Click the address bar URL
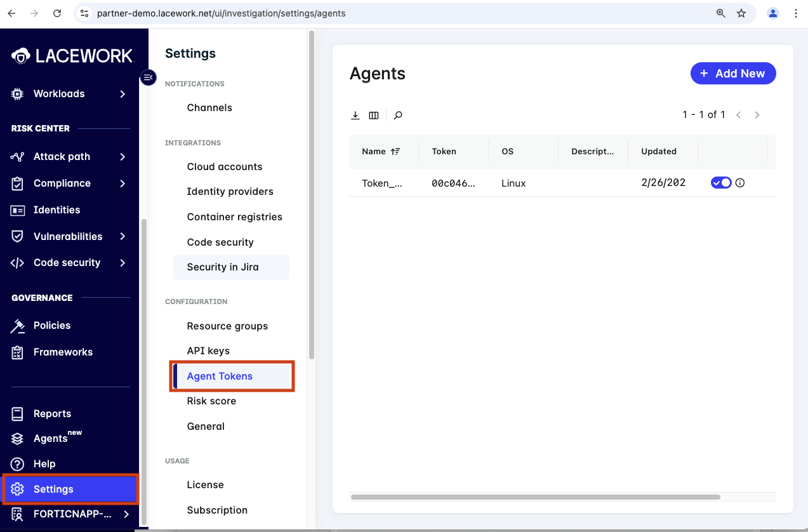Viewport: 808px width, 532px height. [221, 13]
